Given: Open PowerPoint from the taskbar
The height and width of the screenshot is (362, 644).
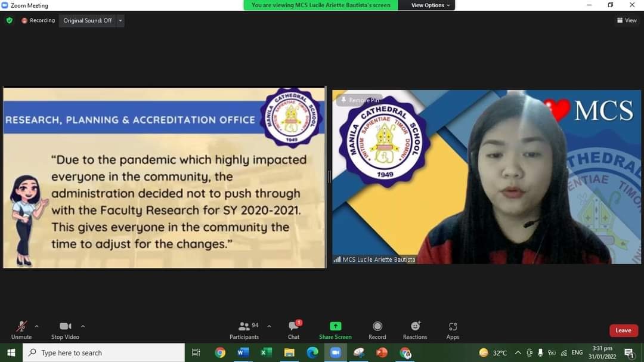Looking at the screenshot, I should pyautogui.click(x=382, y=352).
